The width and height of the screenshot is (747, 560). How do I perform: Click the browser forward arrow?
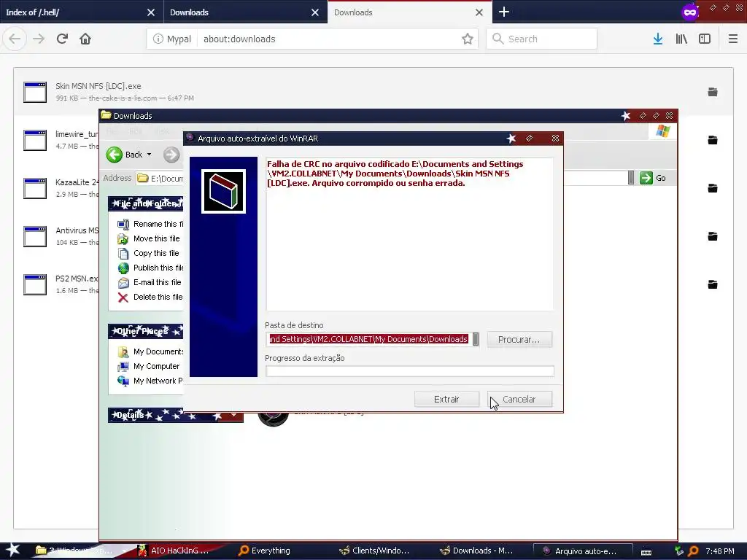click(x=39, y=39)
